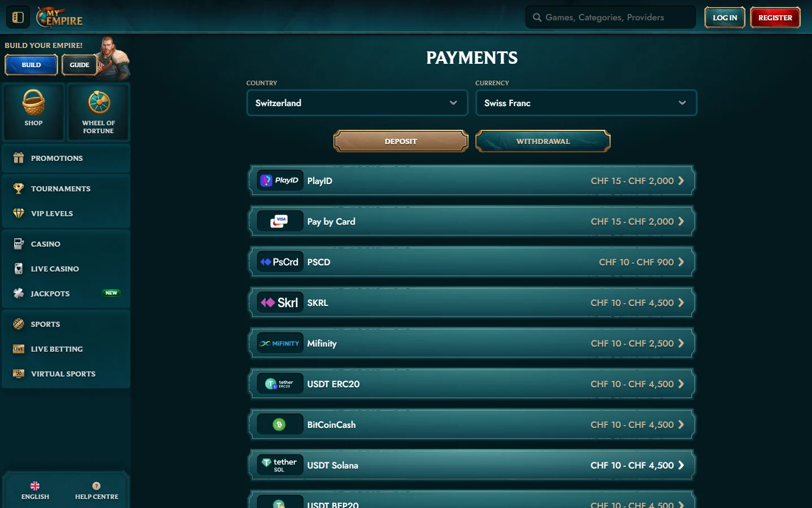Click the Guide button
Screen dimensions: 812x508
(x=80, y=65)
